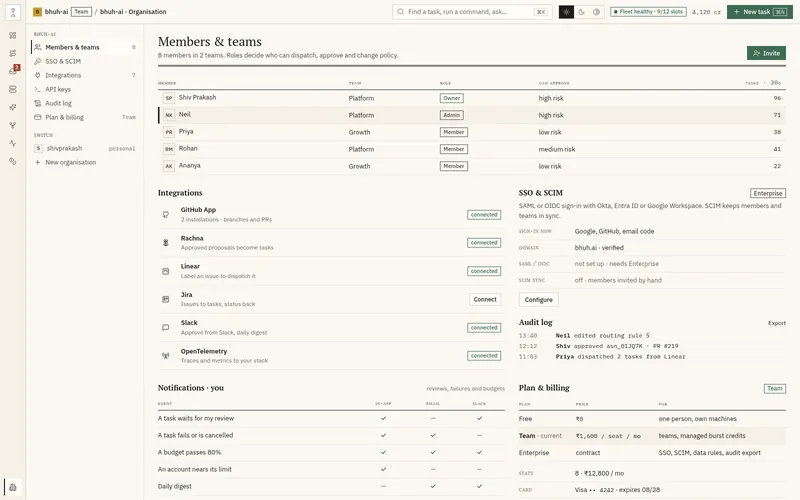The image size is (800, 500).
Task: Click the audit entry 'Neil edited routing rule 5'
Action: (603, 336)
